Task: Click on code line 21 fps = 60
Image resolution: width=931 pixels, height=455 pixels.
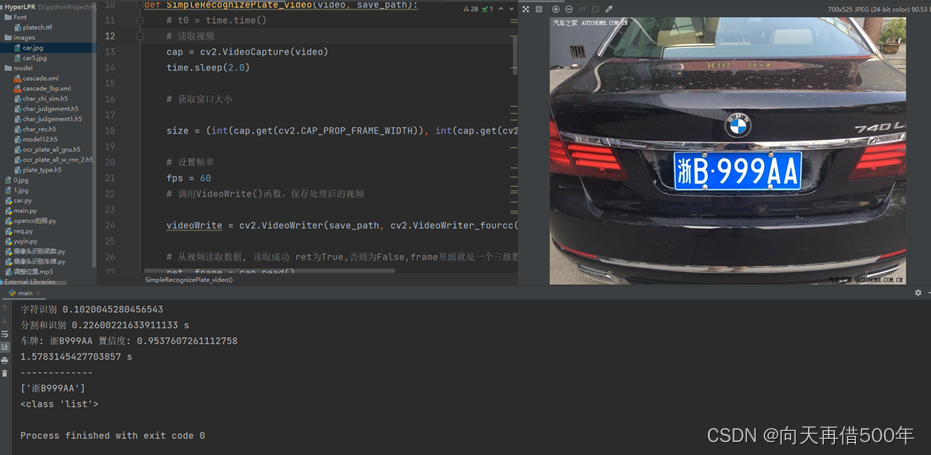Action: [x=189, y=178]
